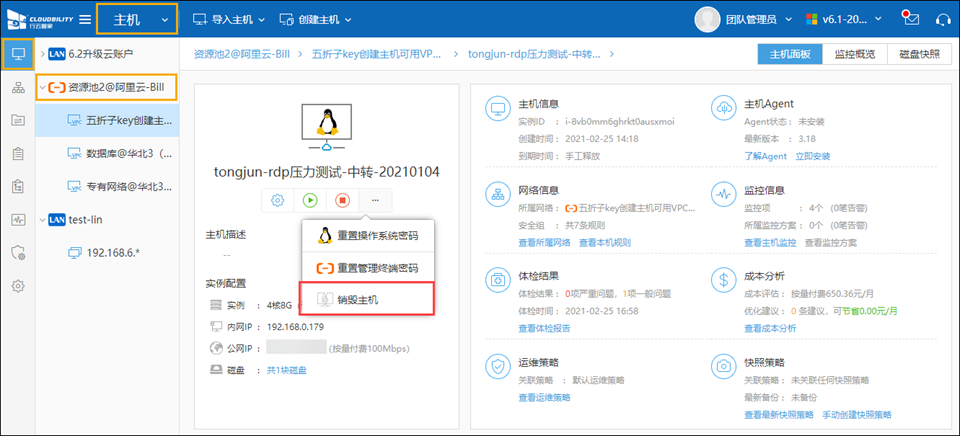This screenshot has width=960, height=436.
Task: Click the mail notifications icon
Action: click(910, 19)
